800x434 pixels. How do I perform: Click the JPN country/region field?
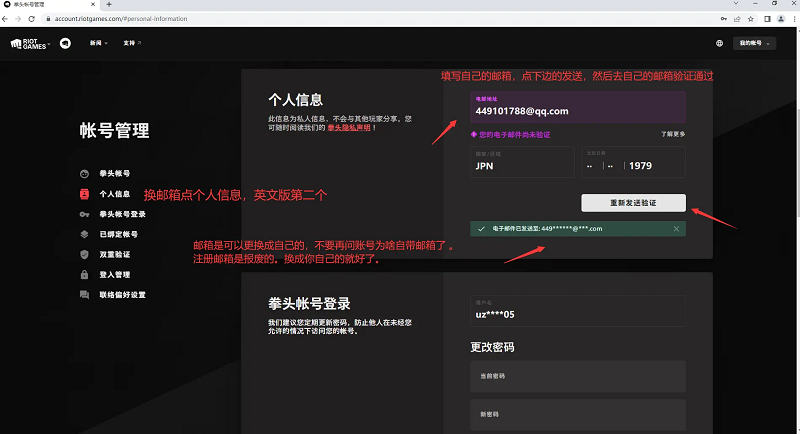tap(522, 162)
